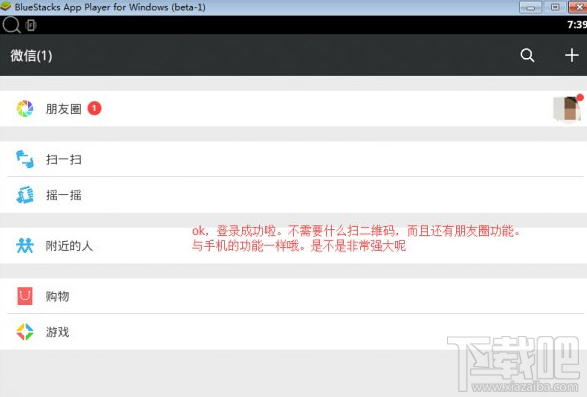
Task: Minimize the BlueStacks window
Action: [530, 7]
